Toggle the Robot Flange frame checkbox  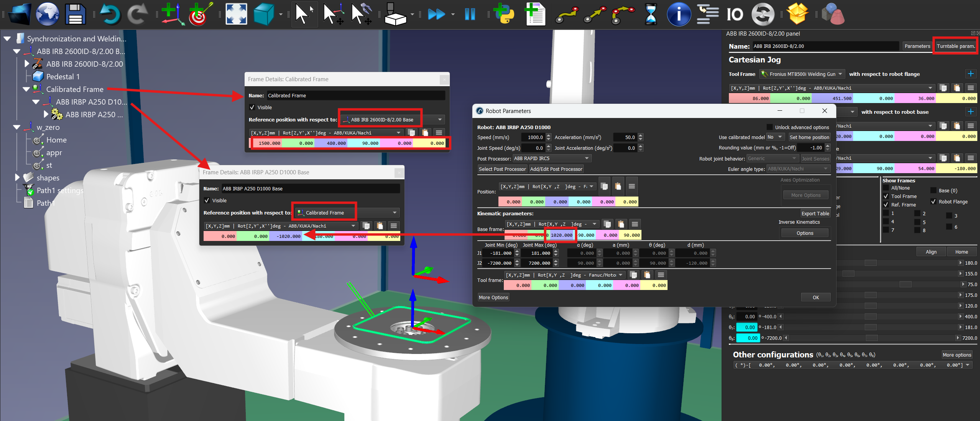tap(933, 201)
